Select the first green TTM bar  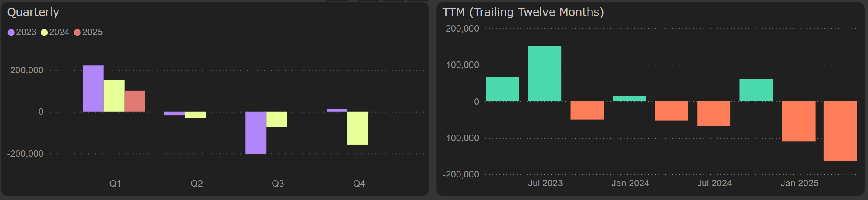(502, 89)
